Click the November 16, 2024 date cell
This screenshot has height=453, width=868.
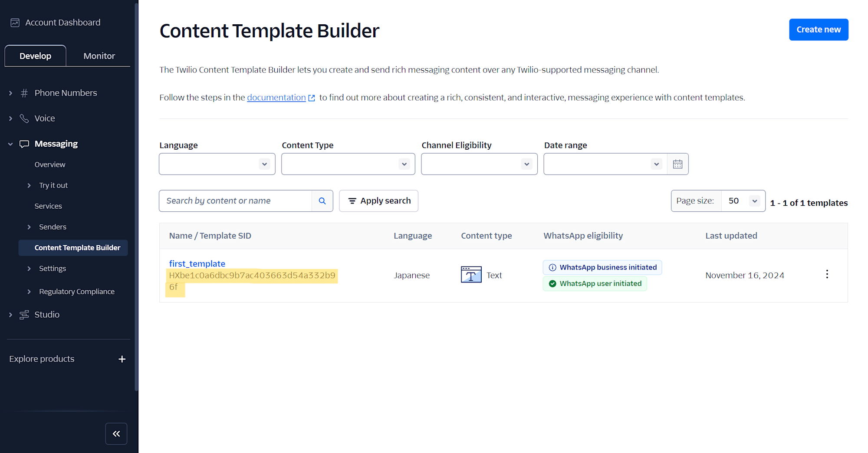(745, 276)
